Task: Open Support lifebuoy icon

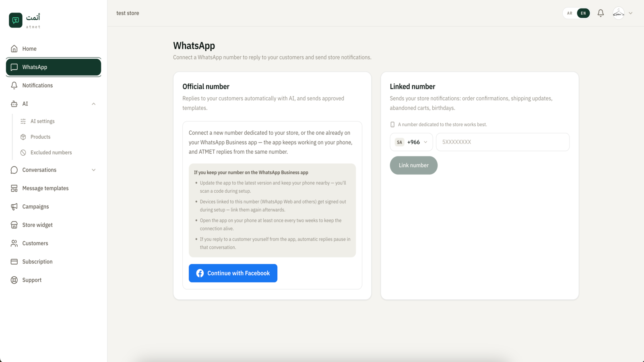Action: click(x=14, y=280)
